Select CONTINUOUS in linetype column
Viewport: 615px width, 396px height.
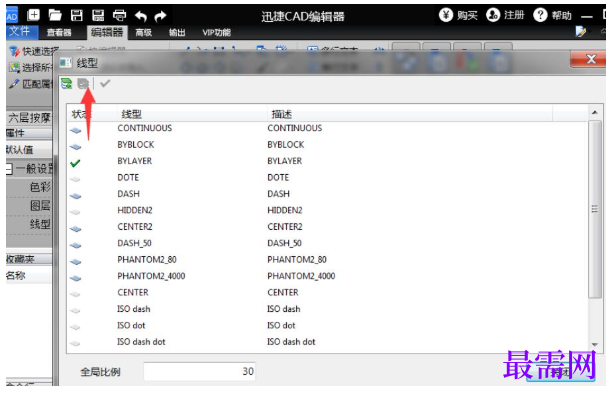point(145,128)
